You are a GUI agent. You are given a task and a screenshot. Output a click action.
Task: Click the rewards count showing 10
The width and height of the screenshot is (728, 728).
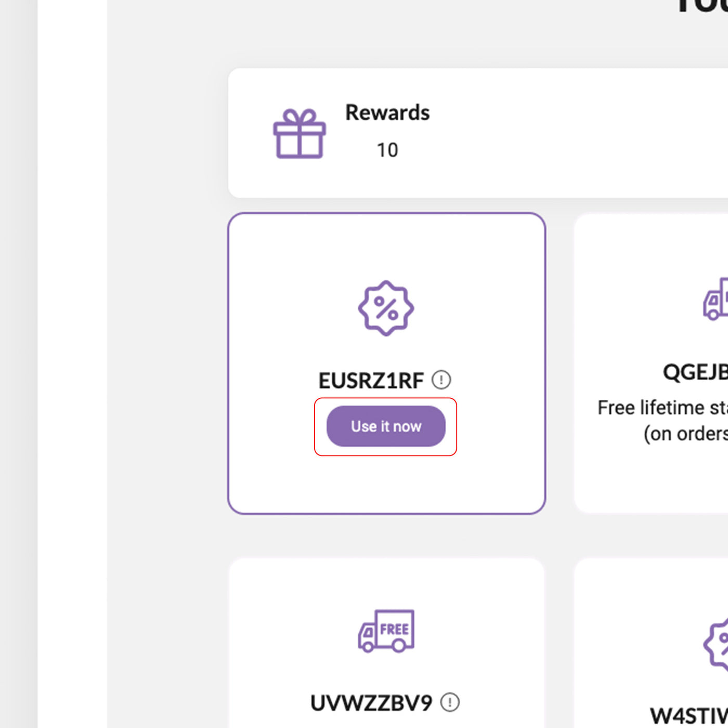click(x=387, y=150)
